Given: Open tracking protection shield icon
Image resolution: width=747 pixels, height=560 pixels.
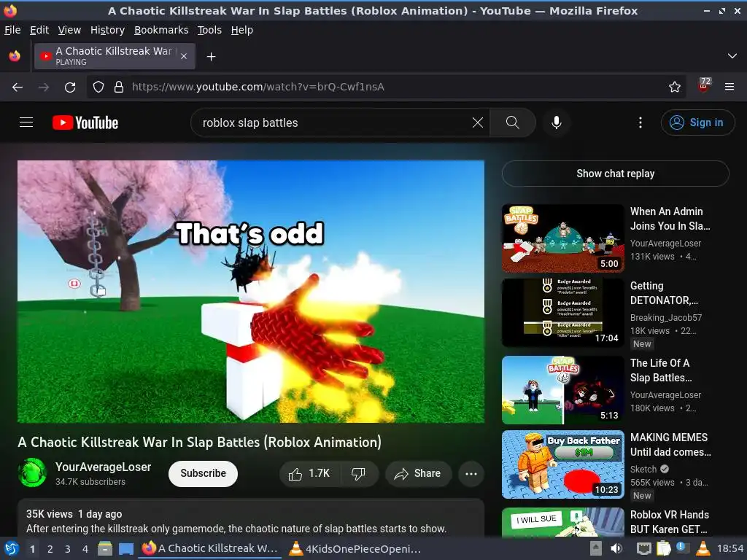Looking at the screenshot, I should [x=98, y=87].
